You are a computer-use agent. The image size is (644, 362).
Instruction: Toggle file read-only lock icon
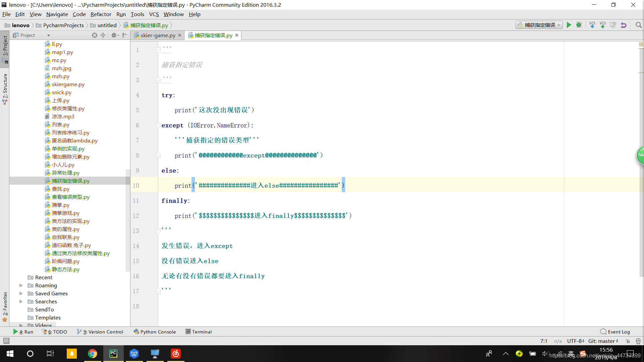(x=628, y=341)
